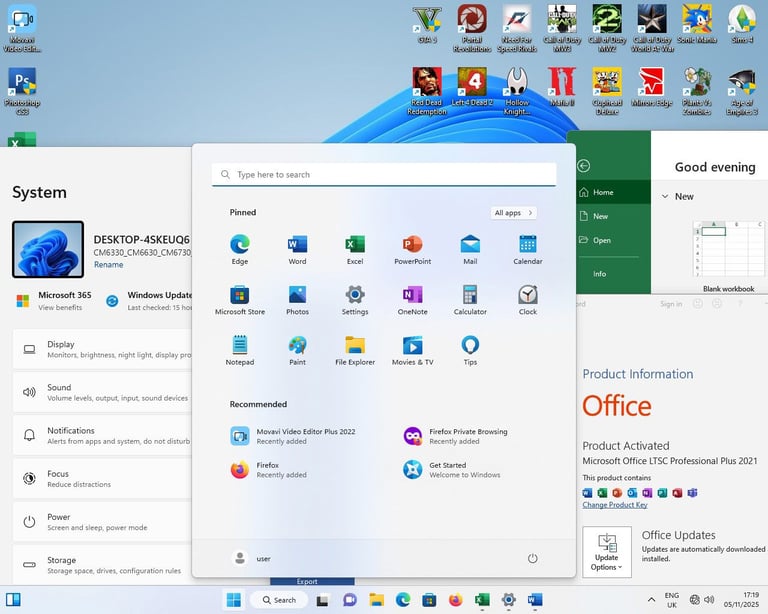Open the Update Options dropdown

click(607, 551)
